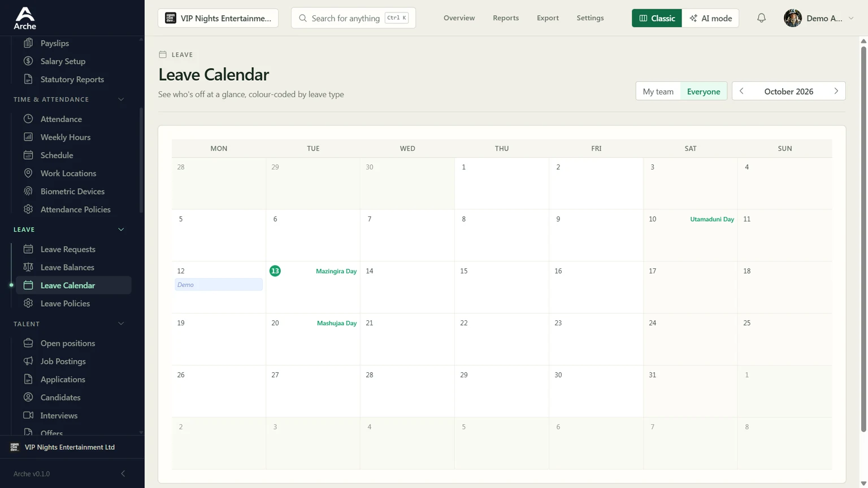Click the Weekly Hours chart icon
The image size is (868, 488).
coord(28,137)
